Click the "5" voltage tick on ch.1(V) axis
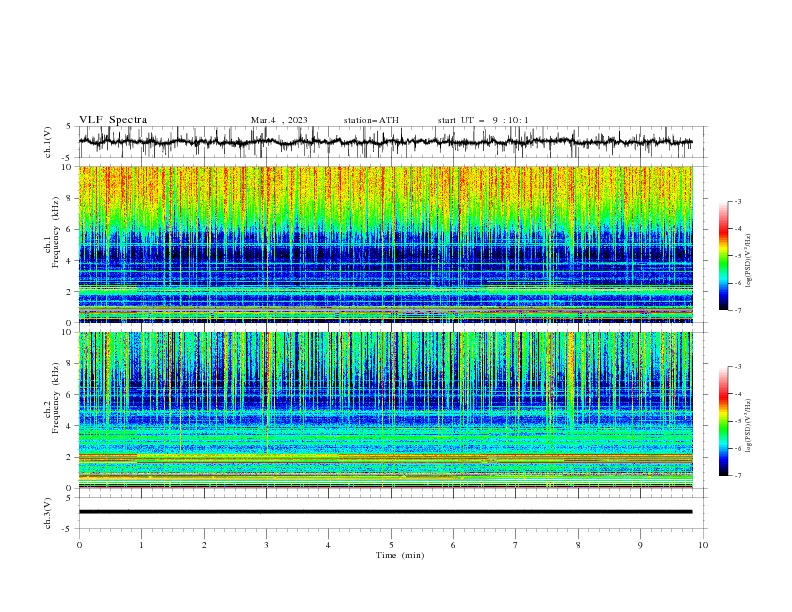Image resolution: width=792 pixels, height=612 pixels. click(69, 127)
